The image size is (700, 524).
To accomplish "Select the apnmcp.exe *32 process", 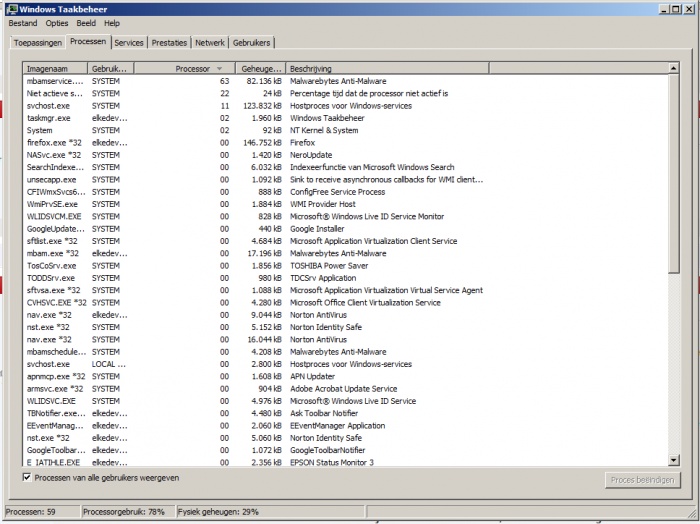I will click(346, 376).
